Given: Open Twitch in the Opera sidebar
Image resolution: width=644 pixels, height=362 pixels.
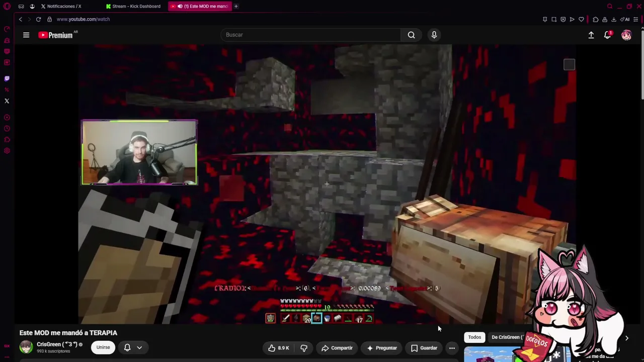Looking at the screenshot, I should [x=7, y=78].
